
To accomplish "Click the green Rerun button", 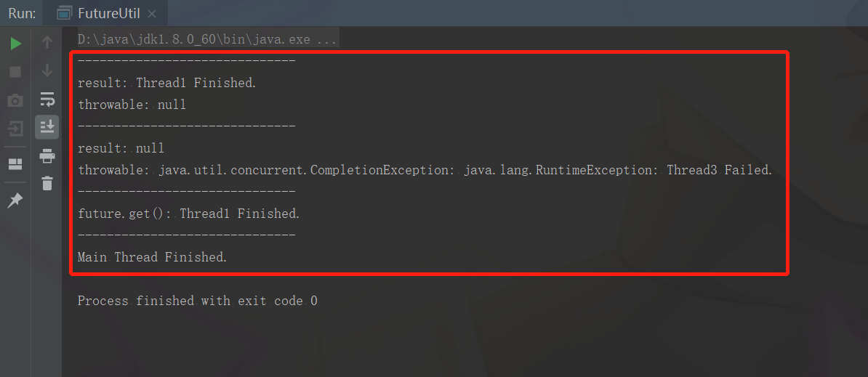I will [15, 44].
